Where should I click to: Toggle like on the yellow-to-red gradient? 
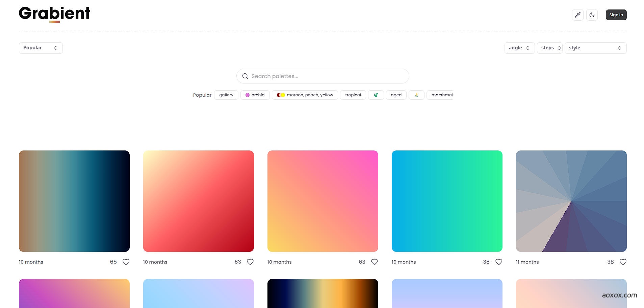click(x=250, y=262)
